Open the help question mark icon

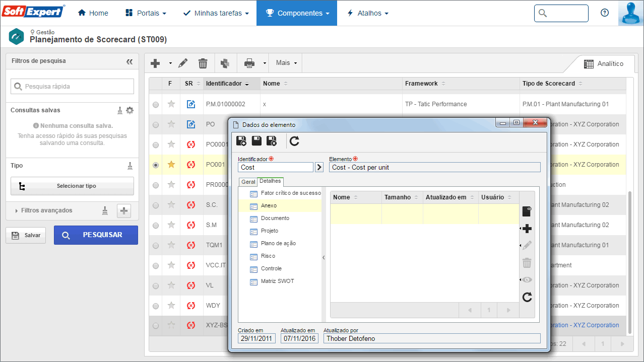point(605,13)
